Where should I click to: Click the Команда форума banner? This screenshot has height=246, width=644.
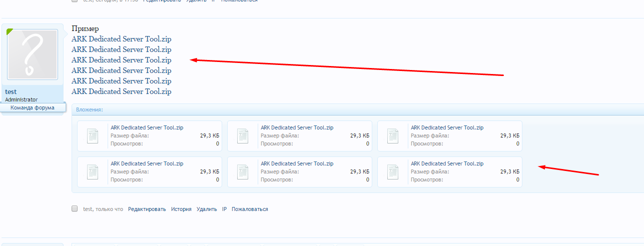click(33, 107)
